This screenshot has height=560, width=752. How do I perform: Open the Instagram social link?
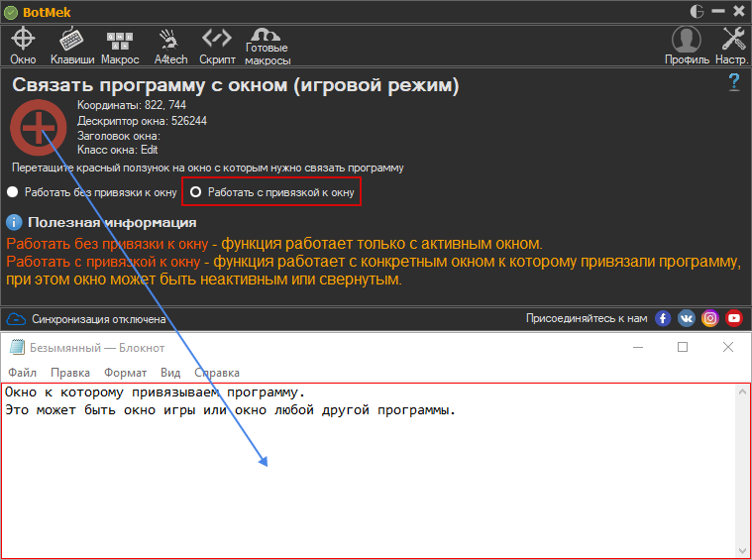pos(710,318)
